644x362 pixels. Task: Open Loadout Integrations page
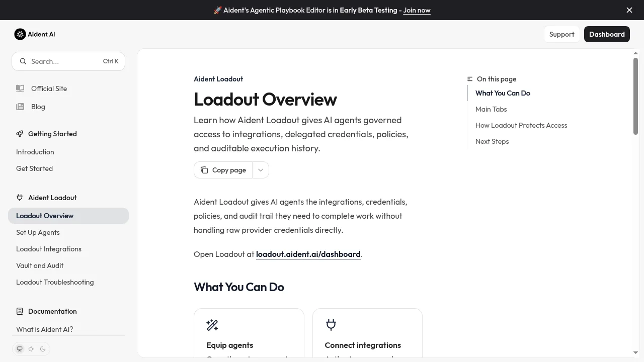tap(49, 249)
